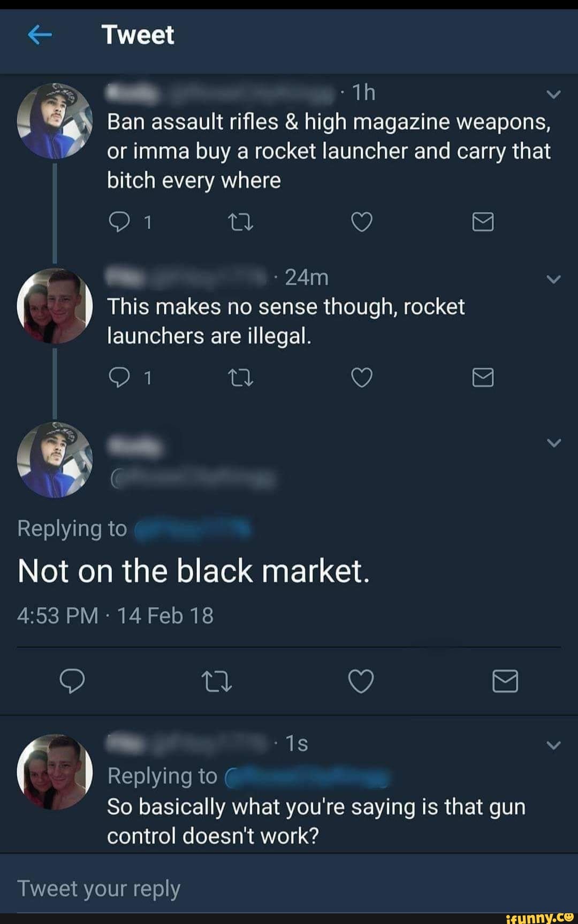The width and height of the screenshot is (578, 924).
Task: Retweet the 'Ban assault rifles' tweet
Action: click(240, 222)
